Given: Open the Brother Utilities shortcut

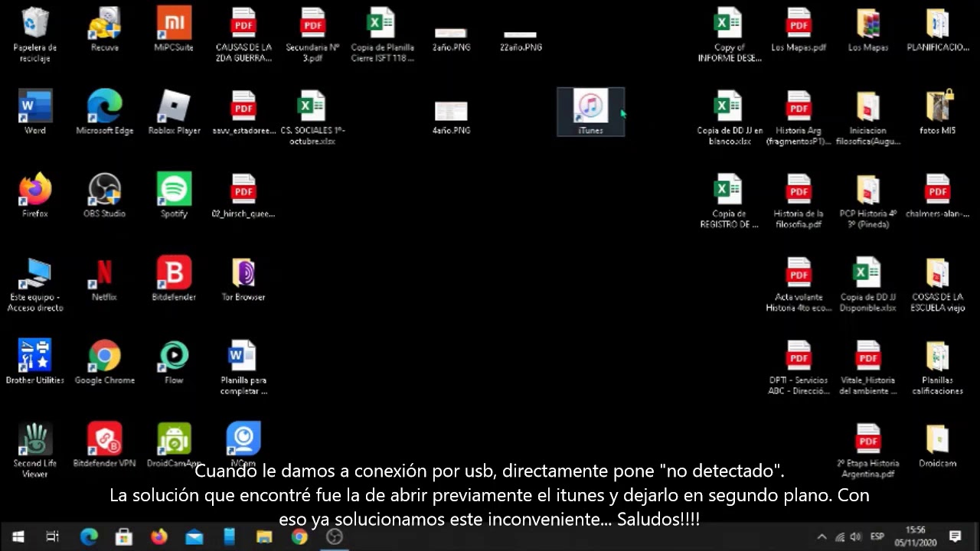Looking at the screenshot, I should point(35,362).
